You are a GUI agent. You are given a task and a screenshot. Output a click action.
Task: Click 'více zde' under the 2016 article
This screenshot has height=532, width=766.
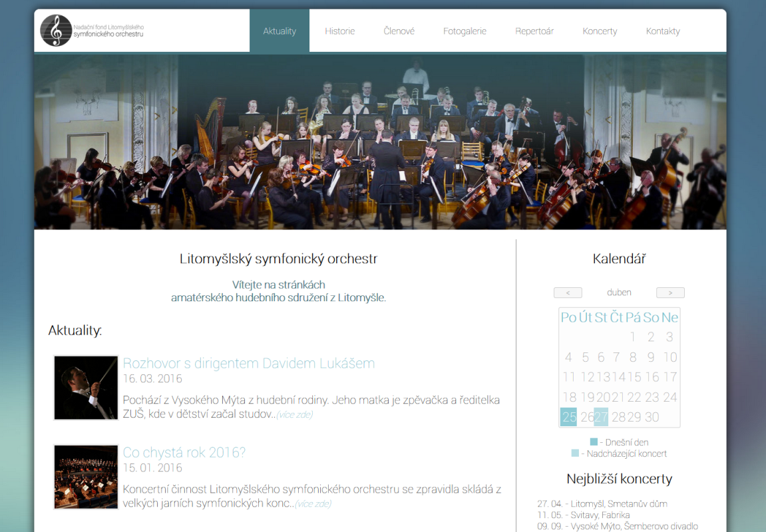point(313,503)
